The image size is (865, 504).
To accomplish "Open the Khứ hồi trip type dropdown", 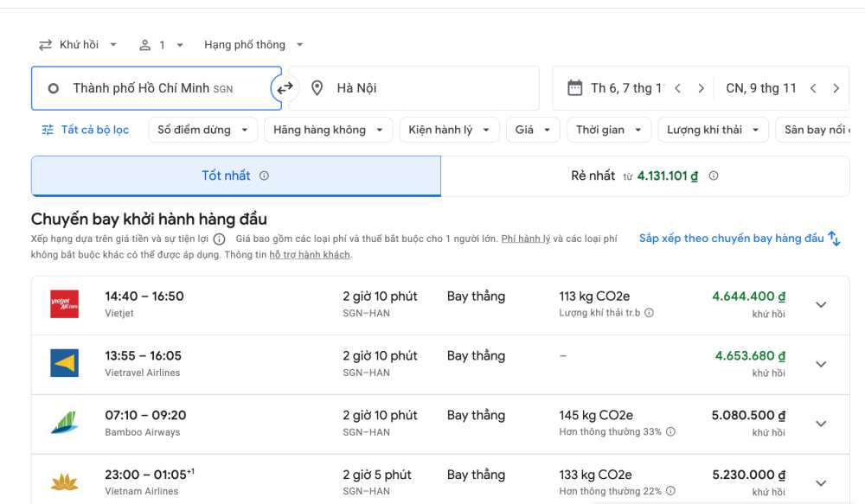I will (79, 45).
